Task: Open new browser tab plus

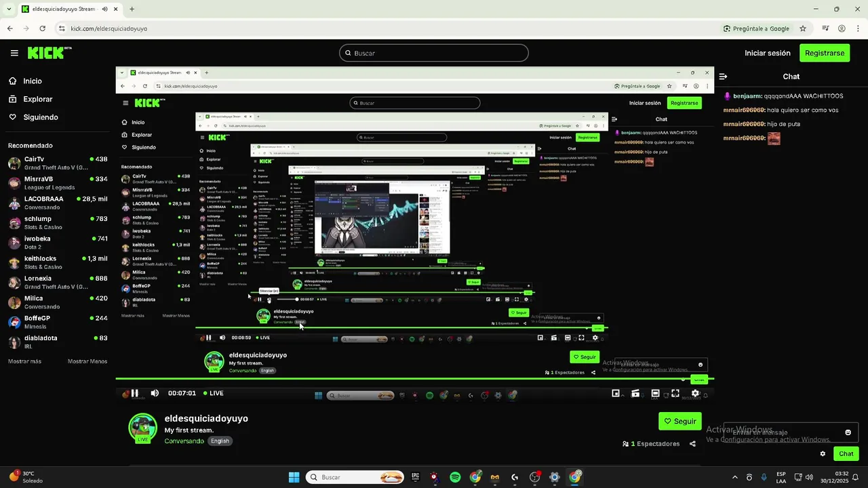Action: tap(132, 9)
